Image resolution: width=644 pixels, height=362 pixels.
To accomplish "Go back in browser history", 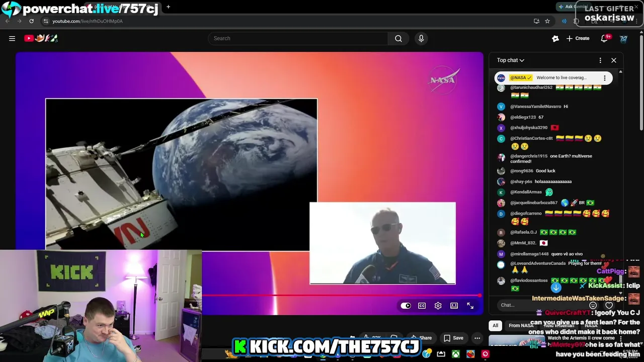I will (x=8, y=21).
